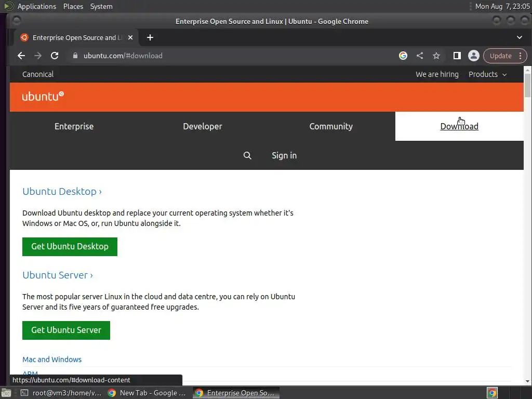532x399 pixels.
Task: Click the show desktop icon in taskbar
Action: point(6,393)
